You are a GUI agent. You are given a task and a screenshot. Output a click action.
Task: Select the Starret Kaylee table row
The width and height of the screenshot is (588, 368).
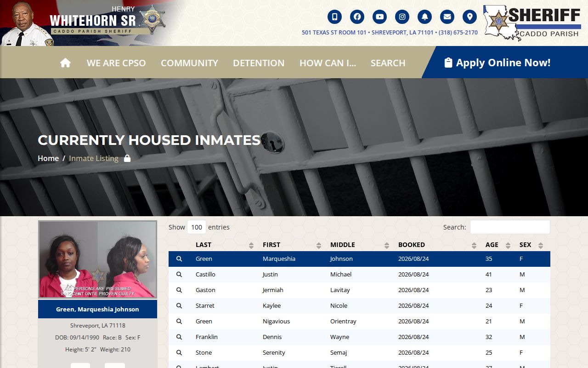coord(359,306)
